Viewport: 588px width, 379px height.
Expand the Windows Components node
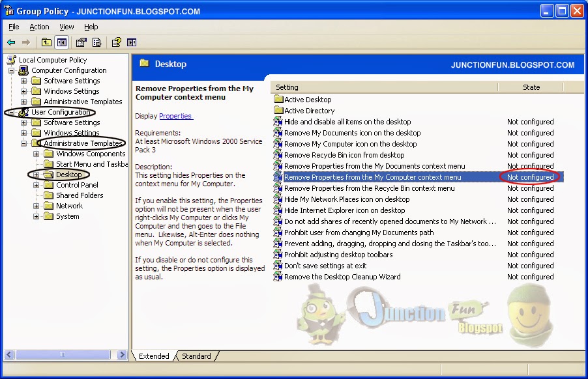(x=37, y=154)
